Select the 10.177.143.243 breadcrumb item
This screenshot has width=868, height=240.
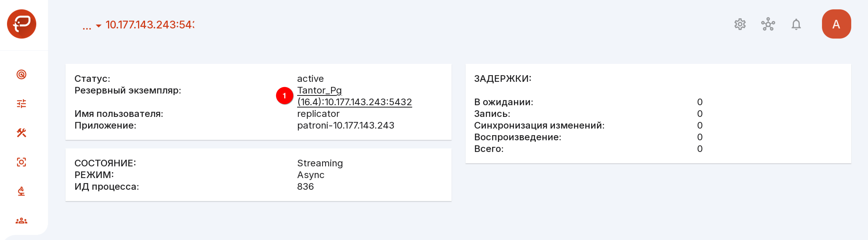150,25
